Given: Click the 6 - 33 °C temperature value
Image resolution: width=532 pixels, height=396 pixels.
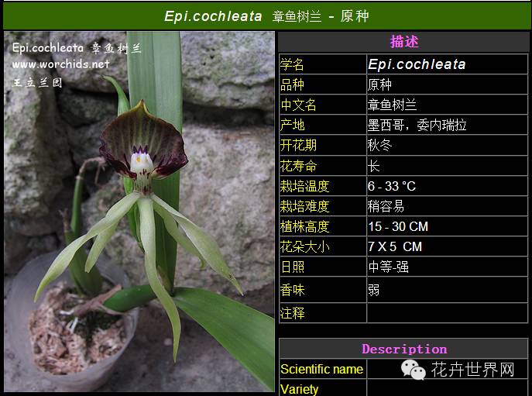Looking at the screenshot, I should coord(392,186).
